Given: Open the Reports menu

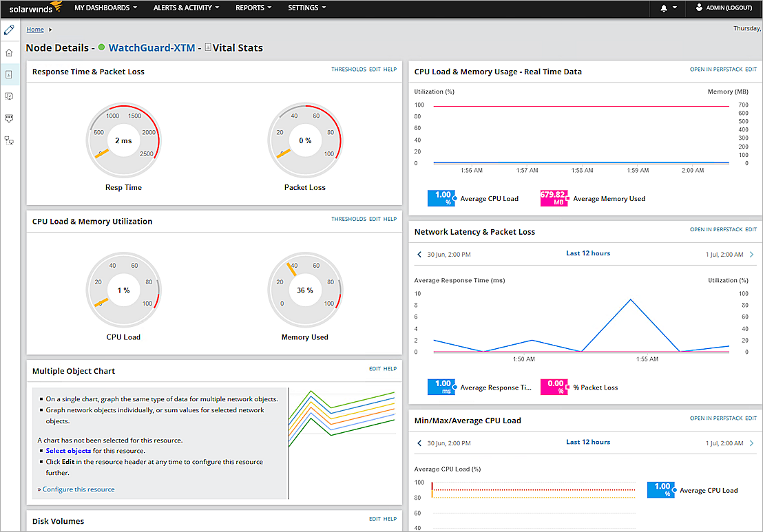Looking at the screenshot, I should click(253, 8).
